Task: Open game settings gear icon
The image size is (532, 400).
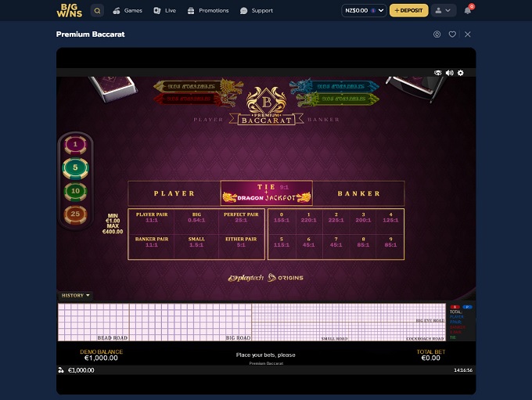Action: point(461,73)
